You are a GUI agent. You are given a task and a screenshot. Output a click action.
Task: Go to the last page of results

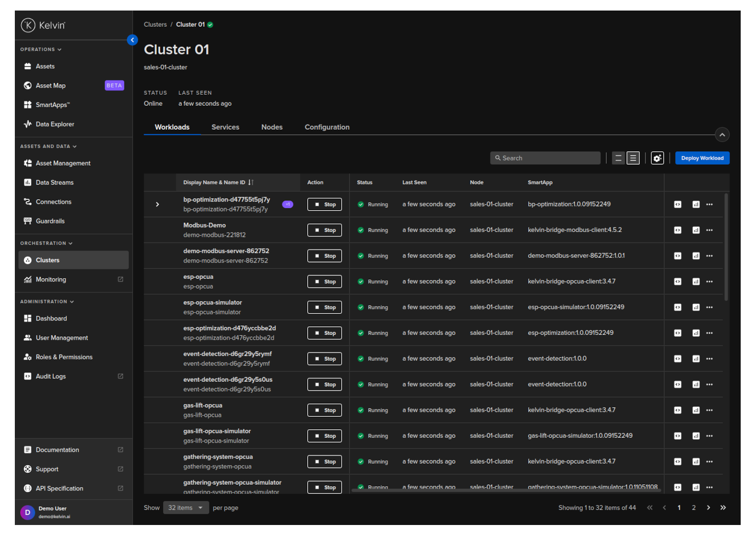click(x=723, y=508)
